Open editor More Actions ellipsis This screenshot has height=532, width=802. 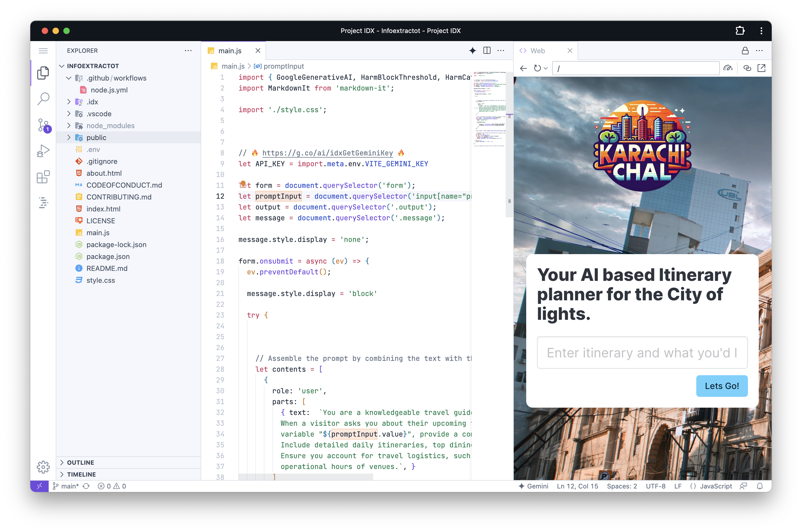(501, 51)
